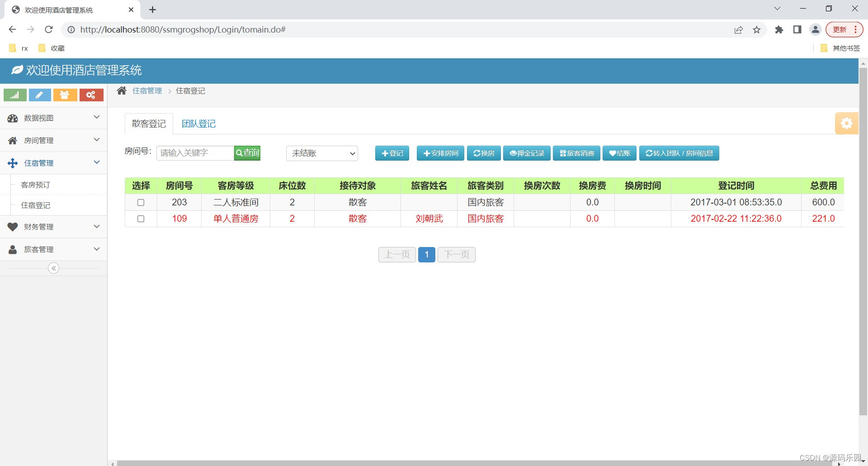This screenshot has width=868, height=466.
Task: Select the 选择 column header checkbox area
Action: 141,185
